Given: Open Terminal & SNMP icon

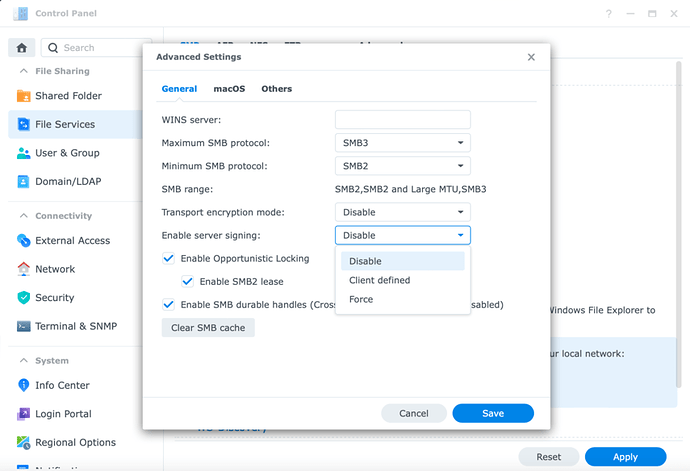Looking at the screenshot, I should click(x=23, y=326).
